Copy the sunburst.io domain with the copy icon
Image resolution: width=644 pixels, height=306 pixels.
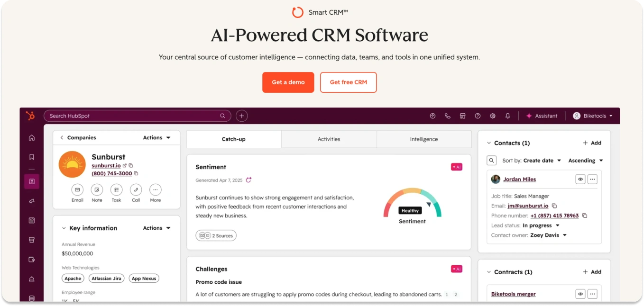[x=131, y=165]
